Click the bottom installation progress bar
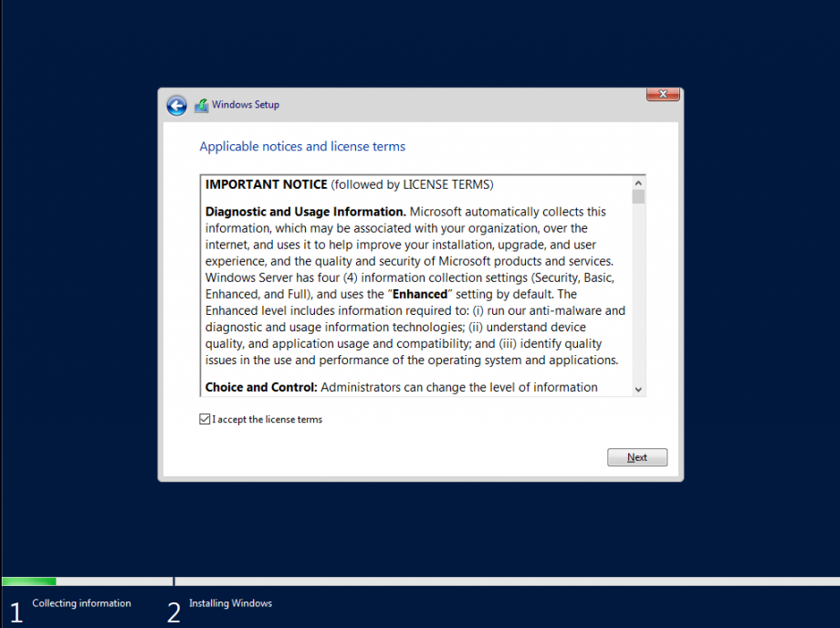840x628 pixels. 420,581
